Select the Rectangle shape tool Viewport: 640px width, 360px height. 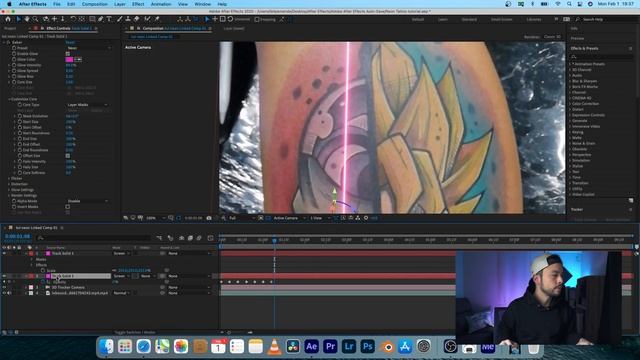92,19
